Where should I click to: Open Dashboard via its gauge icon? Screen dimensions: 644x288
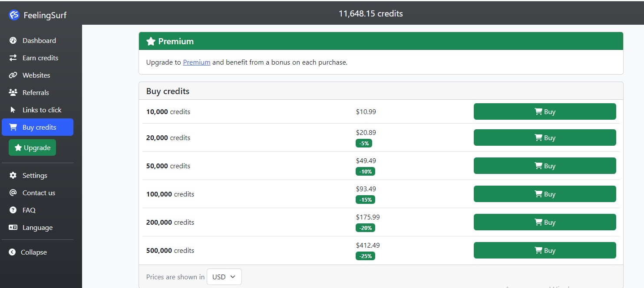[13, 40]
